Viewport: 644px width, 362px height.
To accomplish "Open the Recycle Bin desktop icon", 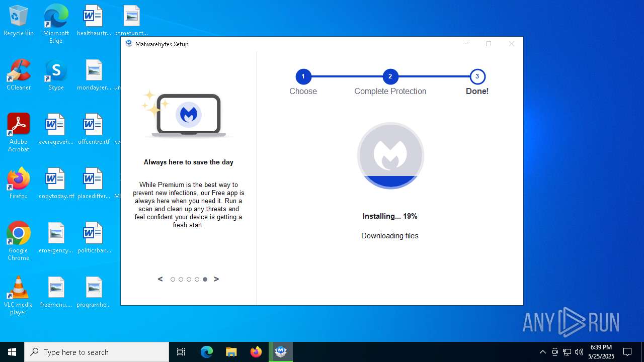I will coord(19,21).
